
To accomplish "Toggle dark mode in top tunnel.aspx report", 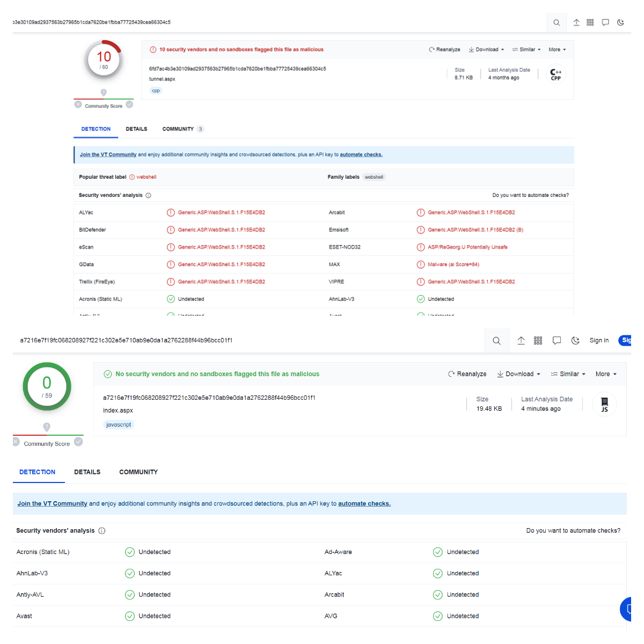I will pos(620,23).
